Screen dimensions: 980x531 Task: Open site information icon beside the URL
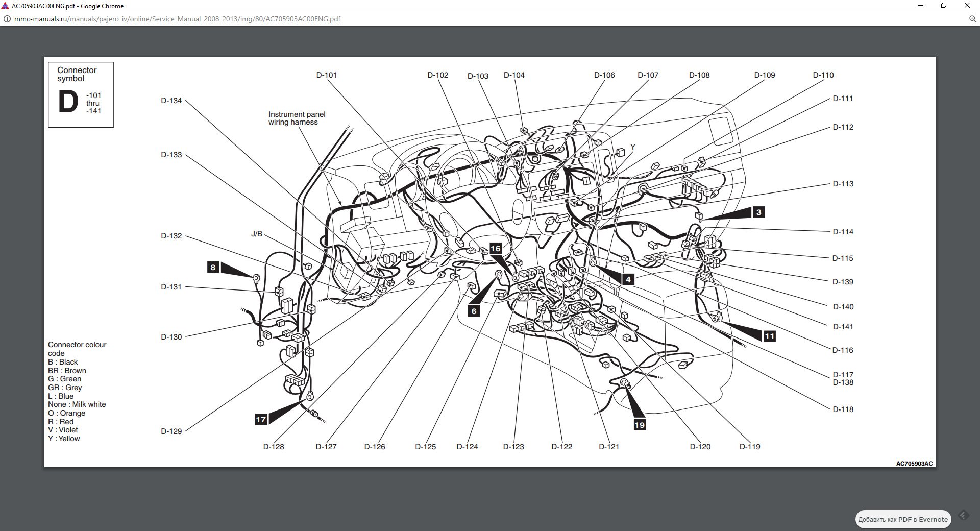click(x=7, y=19)
